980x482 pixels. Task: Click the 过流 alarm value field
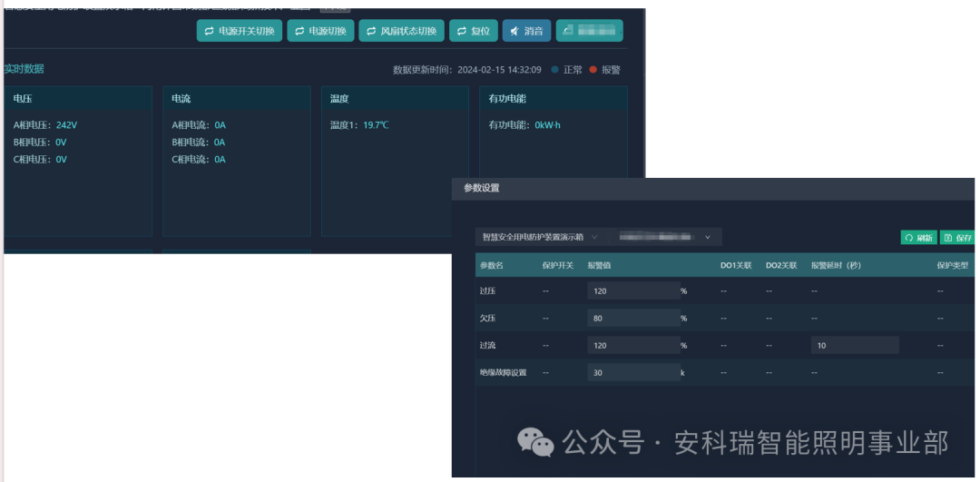pyautogui.click(x=633, y=345)
